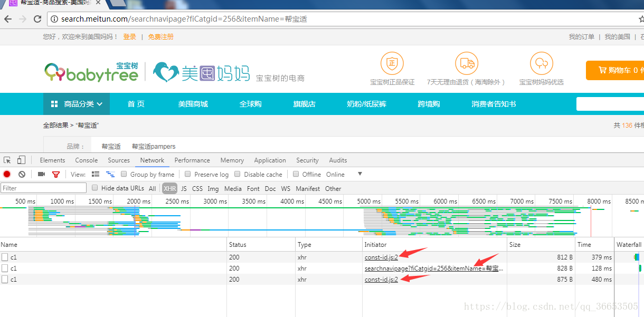Screen dimensions: 644x317
Task: Switch to the Console tab
Action: coord(87,160)
